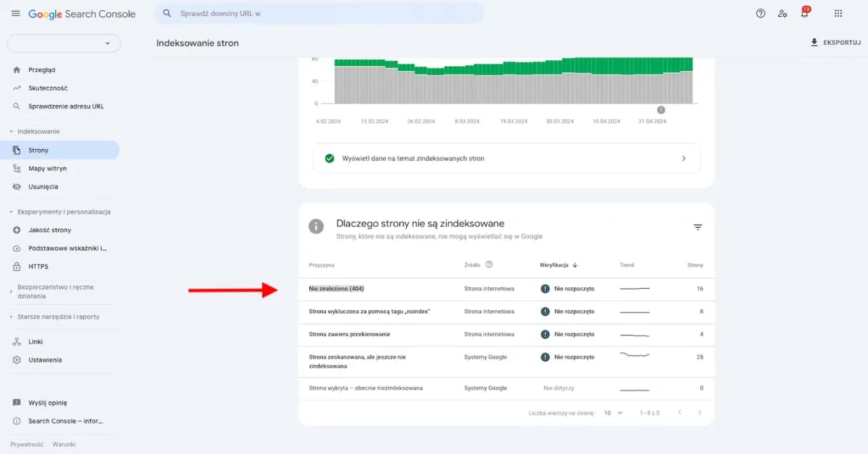Click the Help question mark icon
The height and width of the screenshot is (454, 868).
pyautogui.click(x=760, y=14)
